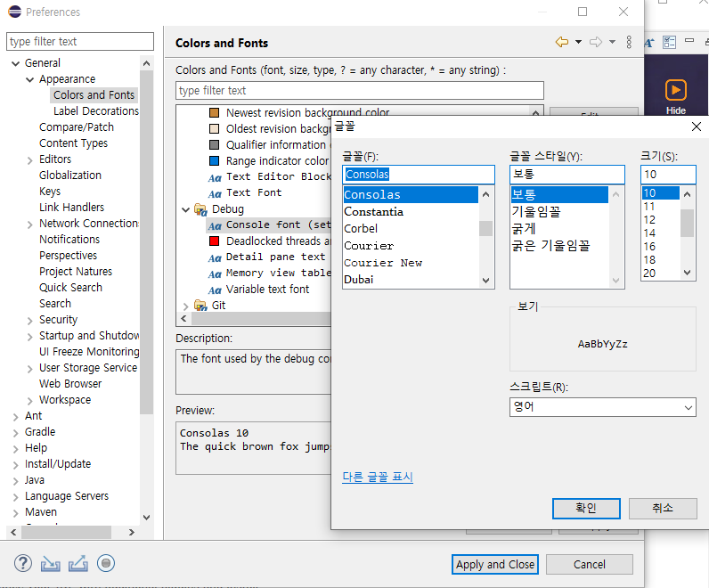Select the Oldest revision background color swatch

(215, 128)
